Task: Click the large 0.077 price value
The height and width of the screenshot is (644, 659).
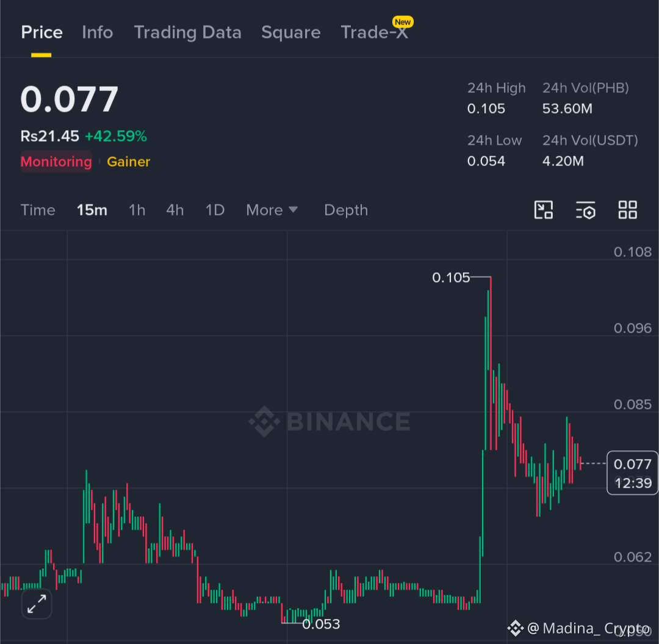Action: [x=70, y=99]
